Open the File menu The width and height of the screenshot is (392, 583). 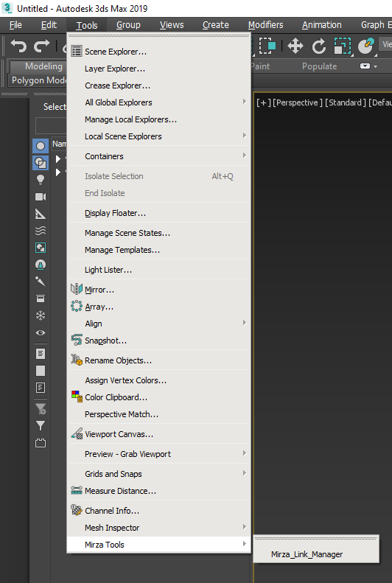pyautogui.click(x=15, y=25)
